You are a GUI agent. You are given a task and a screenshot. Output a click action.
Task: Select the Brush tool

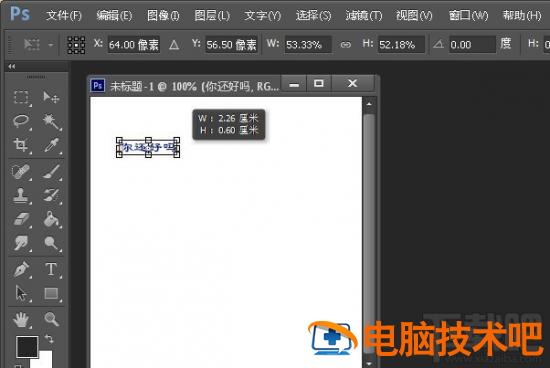coord(51,172)
